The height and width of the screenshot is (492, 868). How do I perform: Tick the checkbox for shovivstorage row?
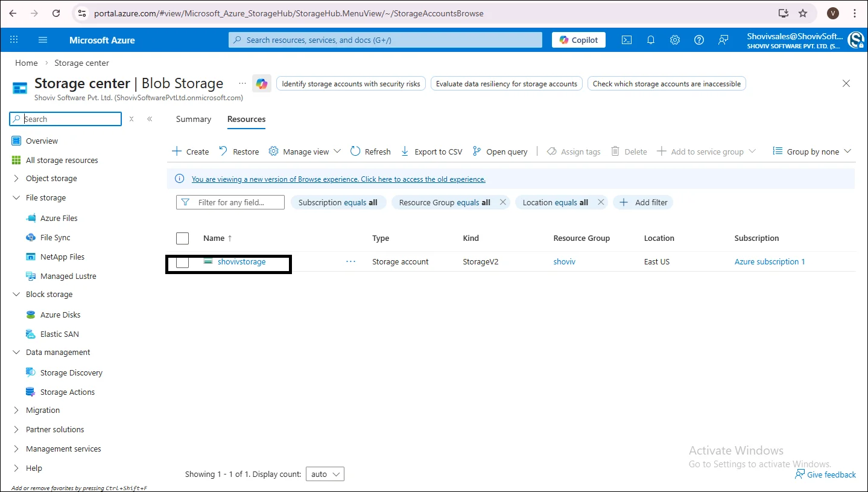(182, 262)
